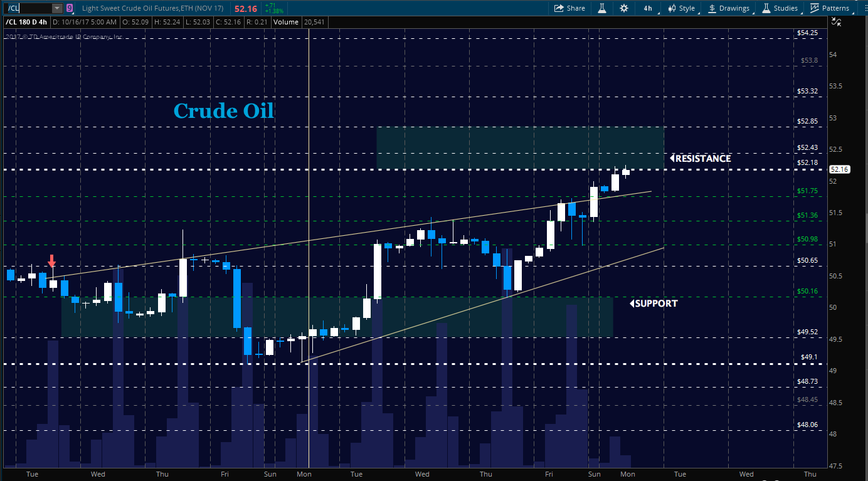Image resolution: width=868 pixels, height=481 pixels.
Task: Open chart settings via the gear icon
Action: pyautogui.click(x=623, y=8)
